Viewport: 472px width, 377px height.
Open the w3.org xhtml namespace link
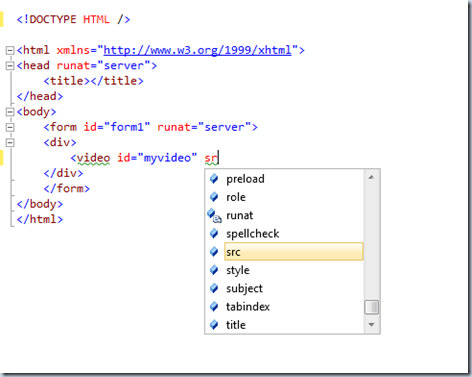click(x=197, y=50)
